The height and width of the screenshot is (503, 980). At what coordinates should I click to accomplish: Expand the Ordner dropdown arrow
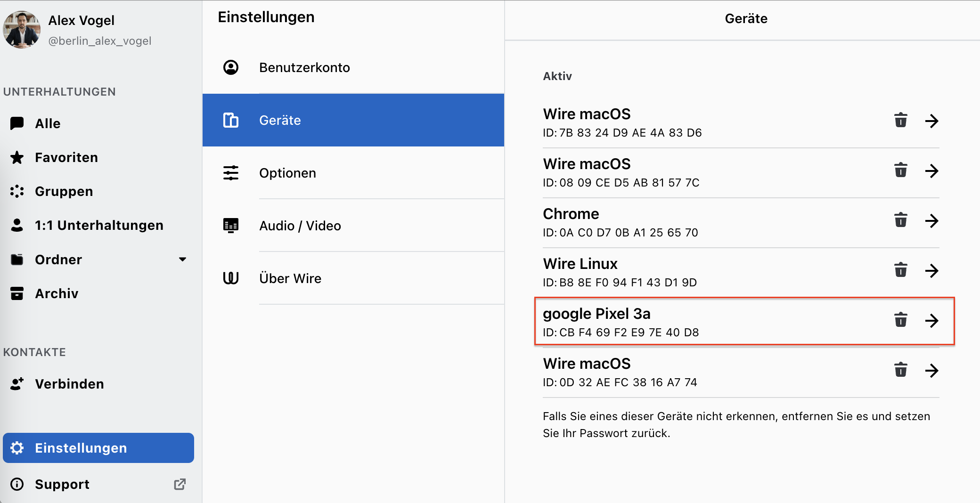coord(183,260)
